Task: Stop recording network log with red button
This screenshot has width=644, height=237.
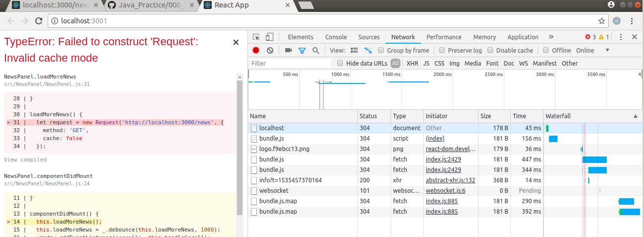Action: click(256, 50)
